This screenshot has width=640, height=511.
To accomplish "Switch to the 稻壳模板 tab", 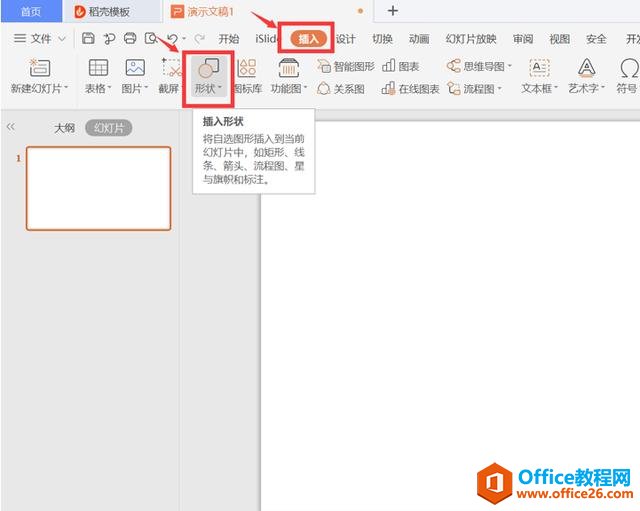I will click(x=102, y=11).
